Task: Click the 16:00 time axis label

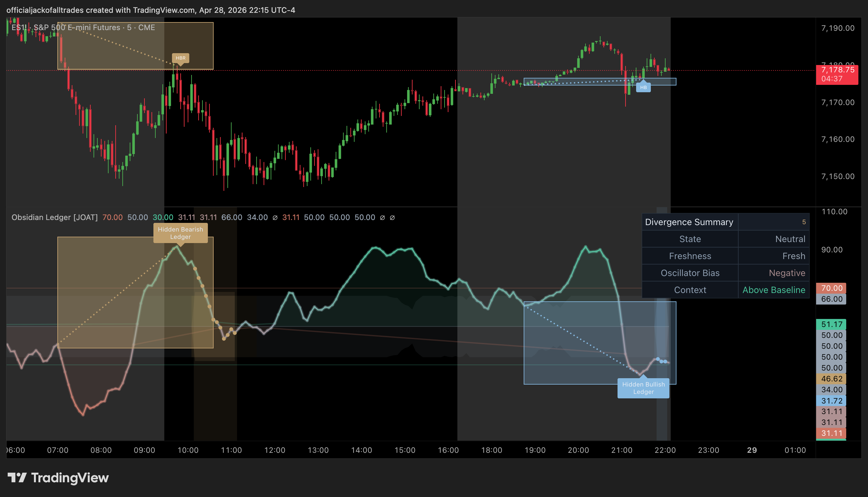Action: [448, 450]
